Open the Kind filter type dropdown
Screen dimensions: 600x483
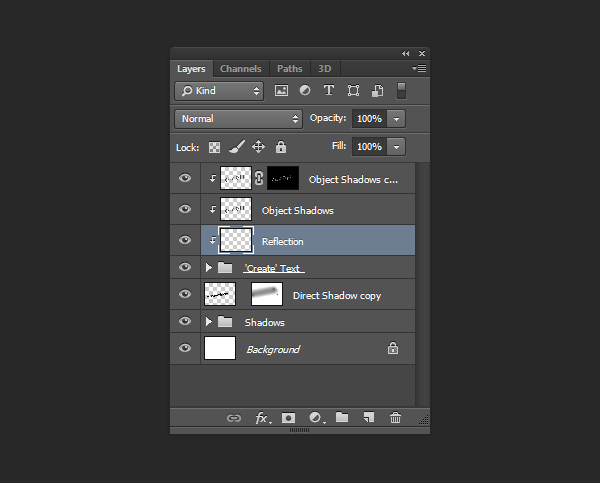click(219, 91)
